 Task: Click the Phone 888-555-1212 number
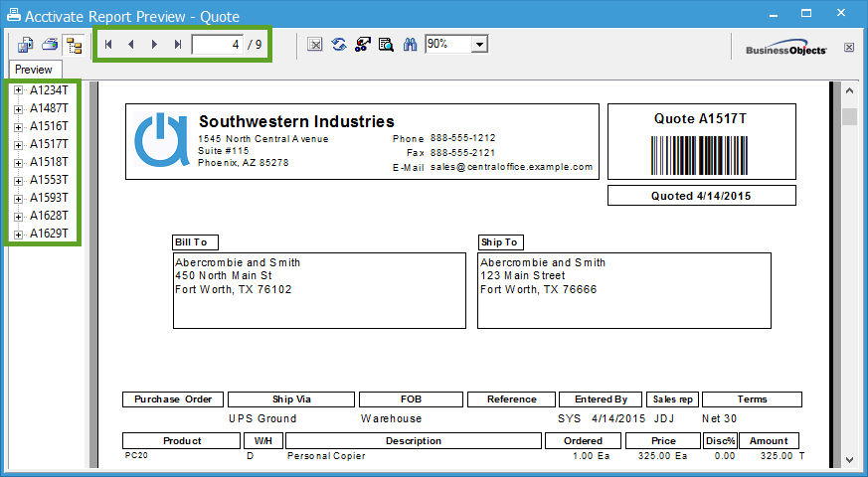(x=462, y=138)
